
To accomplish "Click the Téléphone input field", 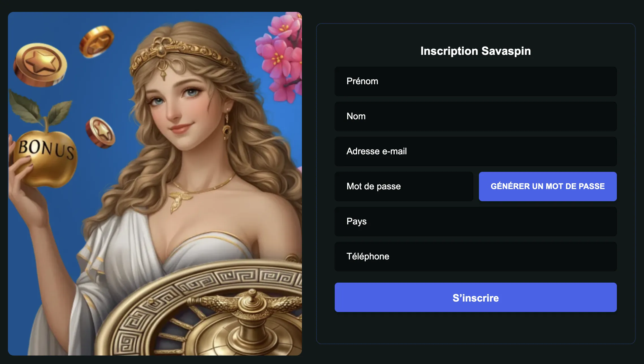I will 476,257.
